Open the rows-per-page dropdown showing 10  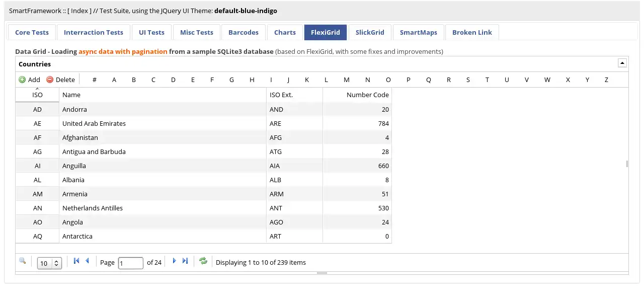pyautogui.click(x=49, y=263)
